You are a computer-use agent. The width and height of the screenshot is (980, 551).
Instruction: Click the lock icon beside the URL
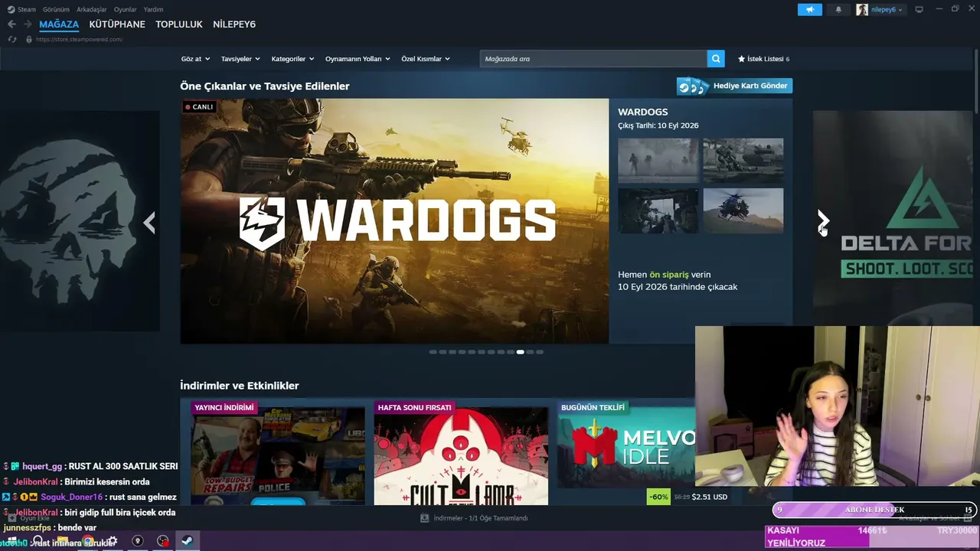29,40
